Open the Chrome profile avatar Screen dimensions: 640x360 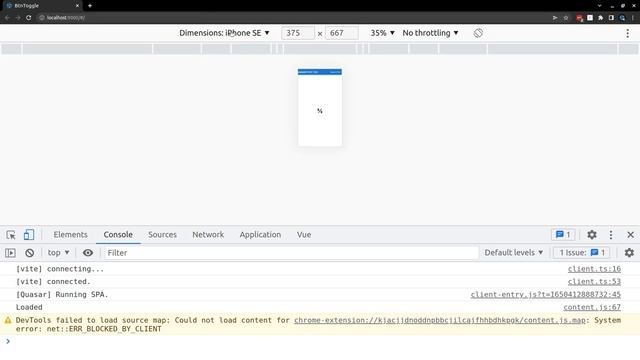(x=622, y=18)
